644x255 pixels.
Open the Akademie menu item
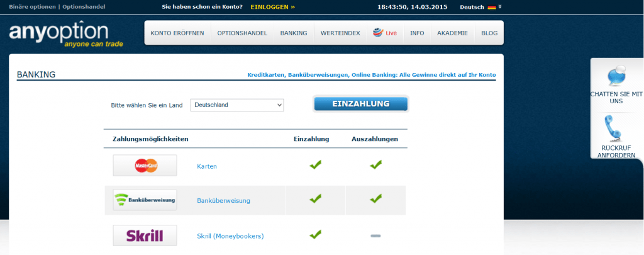453,33
